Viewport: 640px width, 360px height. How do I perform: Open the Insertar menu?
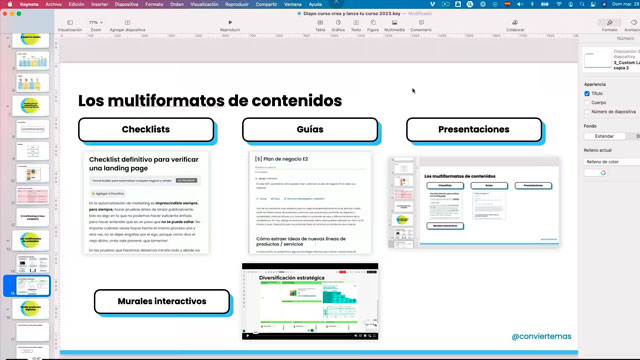(x=99, y=4)
